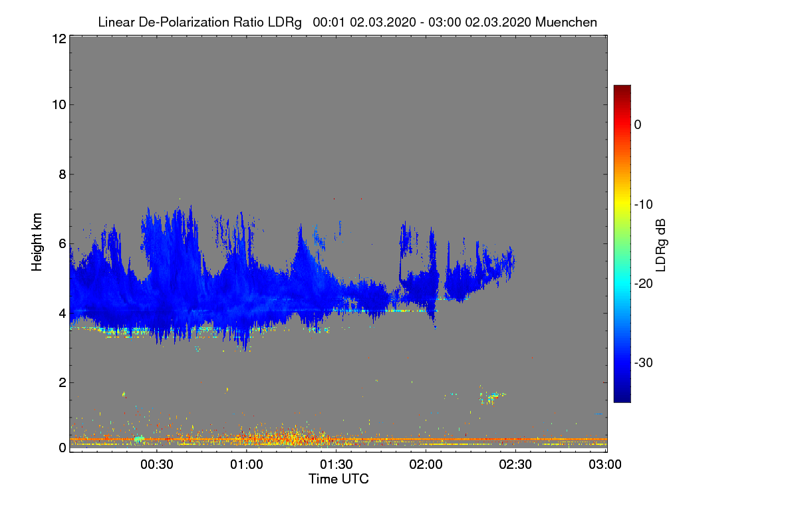Click the height axis value 2

pos(62,382)
